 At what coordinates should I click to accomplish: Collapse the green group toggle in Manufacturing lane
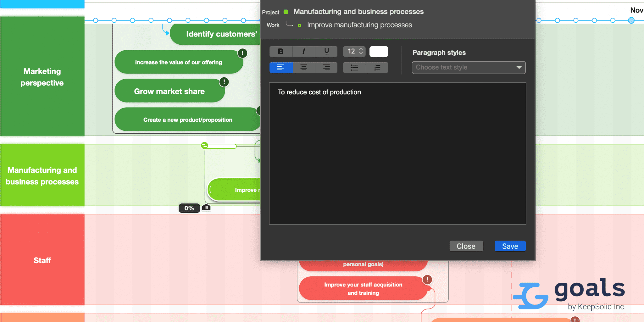click(x=205, y=145)
